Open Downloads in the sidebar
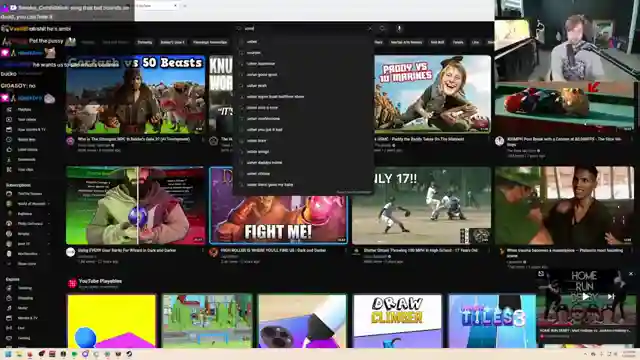The image size is (640, 360). pos(27,160)
